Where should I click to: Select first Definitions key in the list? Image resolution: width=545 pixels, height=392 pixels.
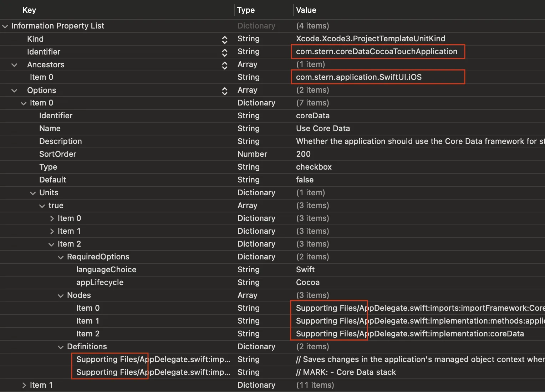(x=153, y=359)
